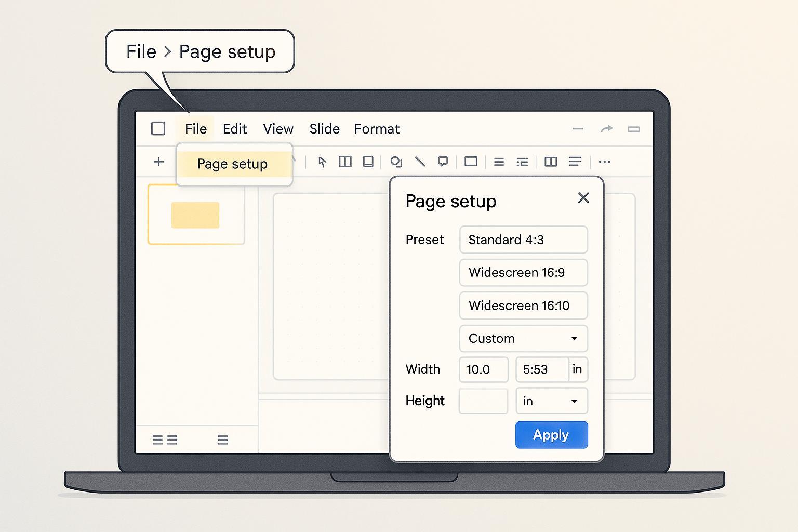The height and width of the screenshot is (532, 798).
Task: Open the File menu
Action: [x=195, y=129]
